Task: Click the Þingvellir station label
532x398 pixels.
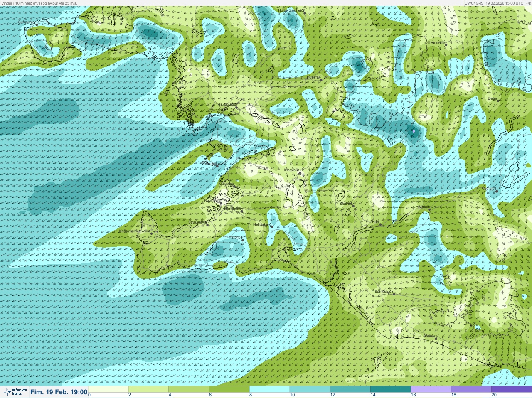Action: pyautogui.click(x=291, y=170)
